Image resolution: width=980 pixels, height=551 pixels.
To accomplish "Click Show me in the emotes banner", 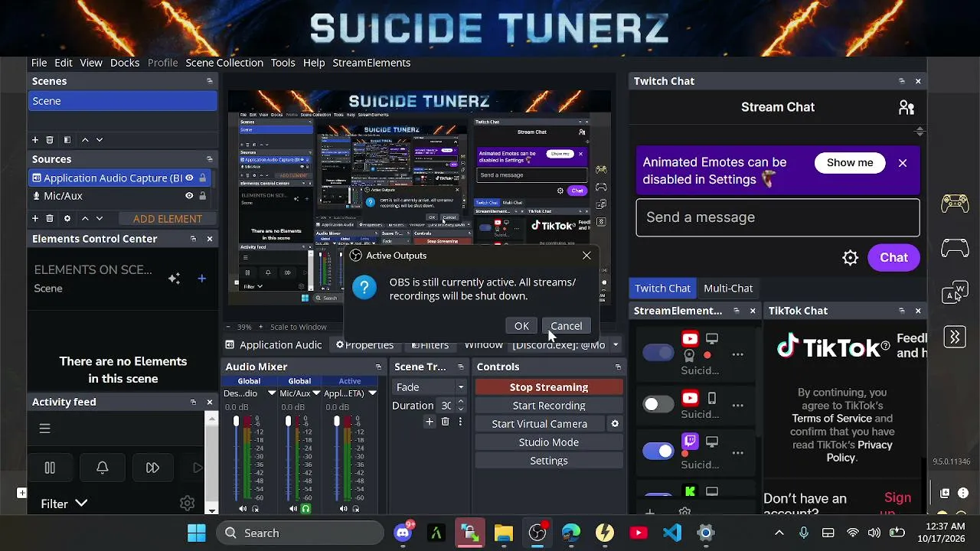I will [x=850, y=163].
